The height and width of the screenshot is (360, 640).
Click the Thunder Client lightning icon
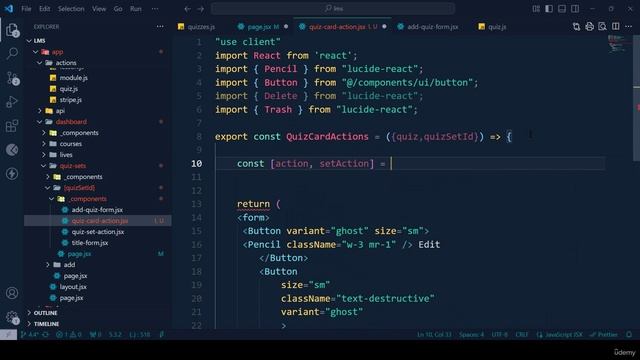[12, 173]
